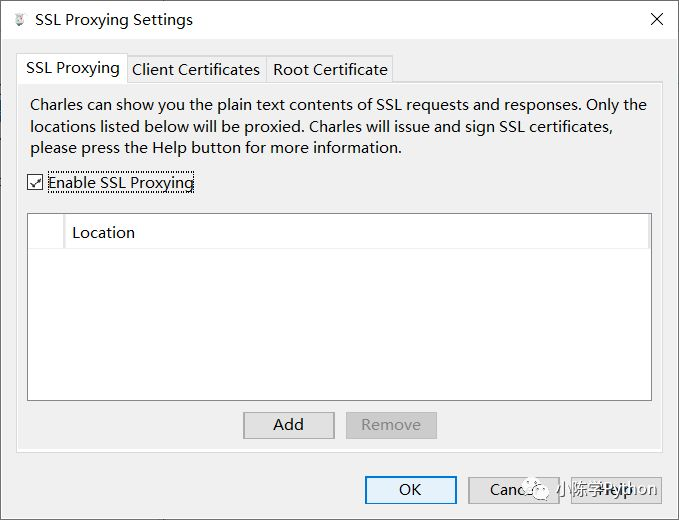Open the Client Certificates tab
This screenshot has width=679, height=520.
[x=196, y=69]
